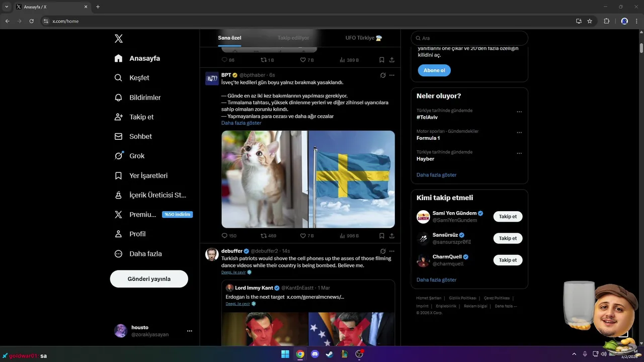
Task: Open BPT profile avatar
Action: [x=212, y=78]
